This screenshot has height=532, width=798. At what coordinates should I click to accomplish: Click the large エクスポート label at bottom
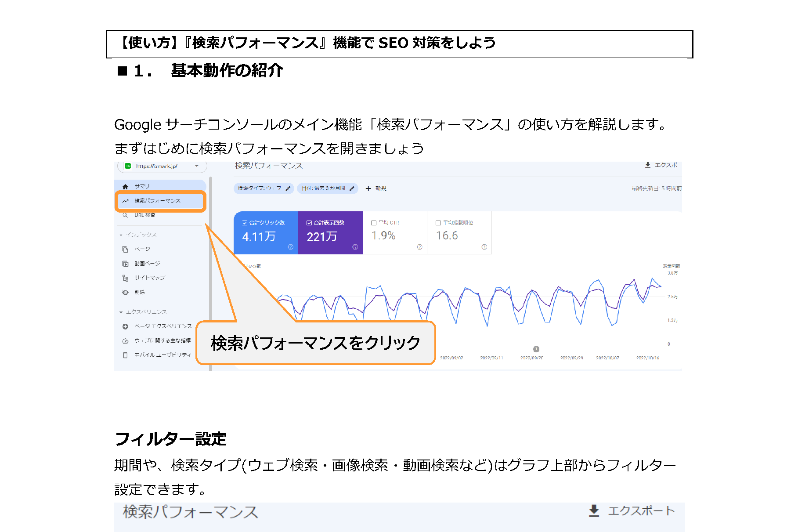641,511
